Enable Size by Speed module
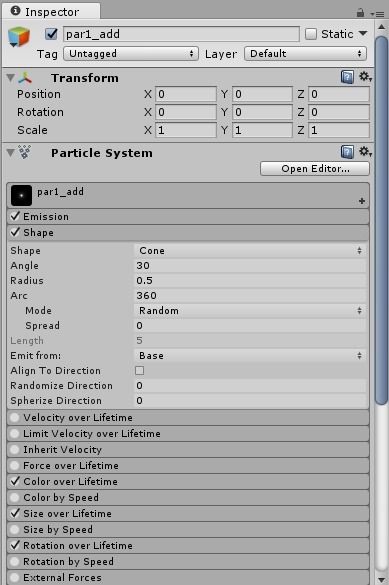389x585 pixels. coord(15,530)
